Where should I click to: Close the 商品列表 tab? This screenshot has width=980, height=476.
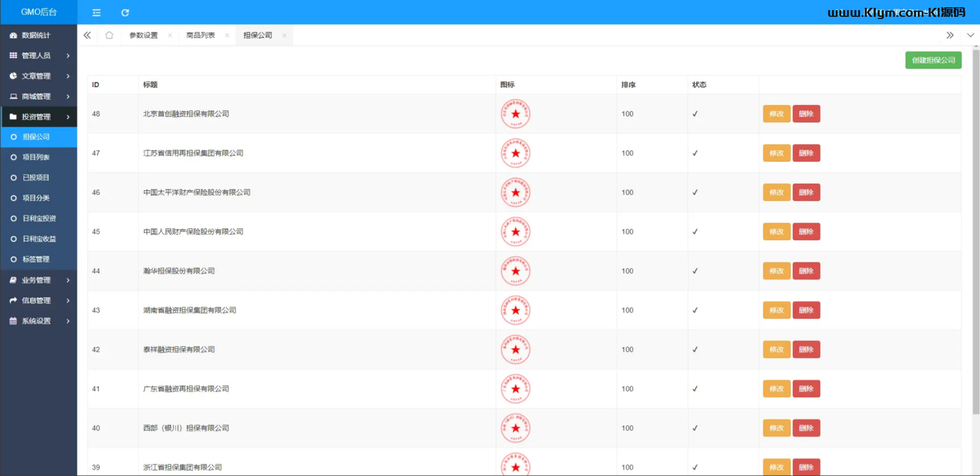pos(227,35)
